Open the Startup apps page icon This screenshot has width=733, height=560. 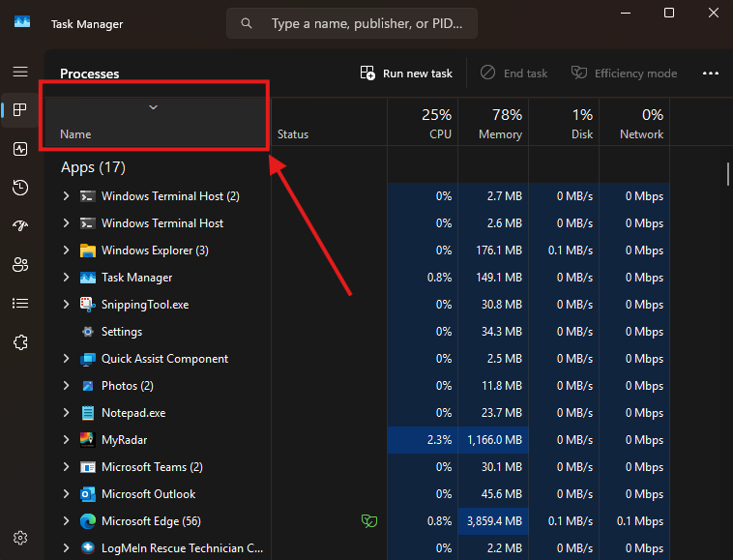(x=20, y=225)
